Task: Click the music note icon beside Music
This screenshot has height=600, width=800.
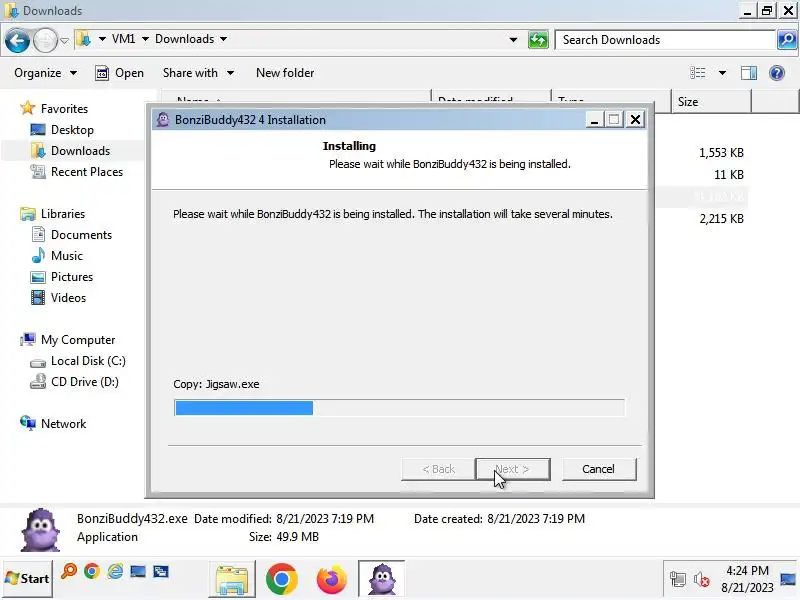Action: point(38,255)
